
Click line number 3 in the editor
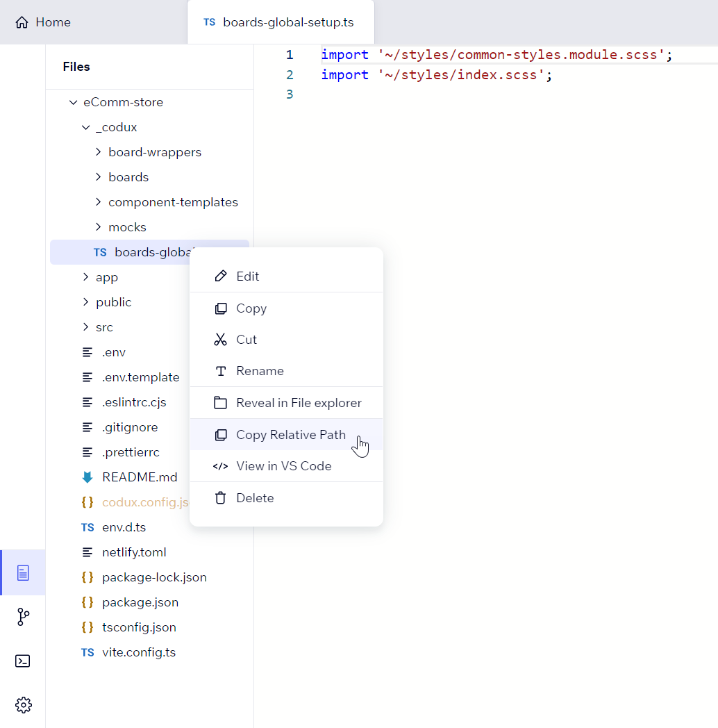click(290, 94)
